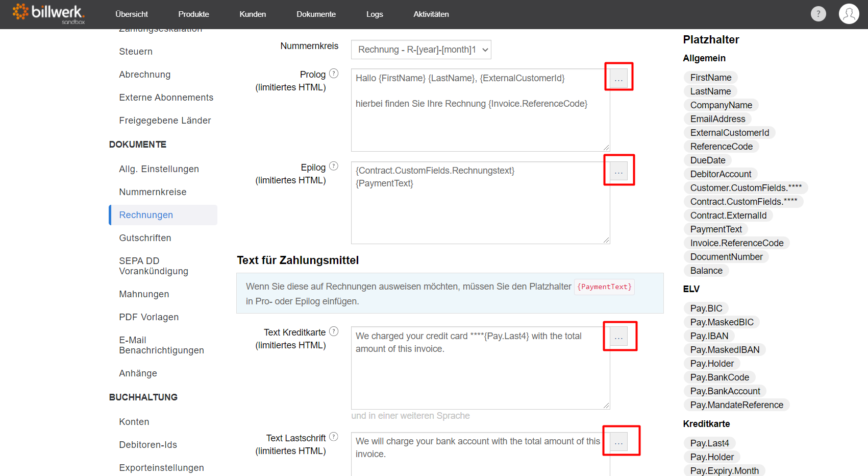This screenshot has height=476, width=868.
Task: Open the Logs menu
Action: click(375, 14)
